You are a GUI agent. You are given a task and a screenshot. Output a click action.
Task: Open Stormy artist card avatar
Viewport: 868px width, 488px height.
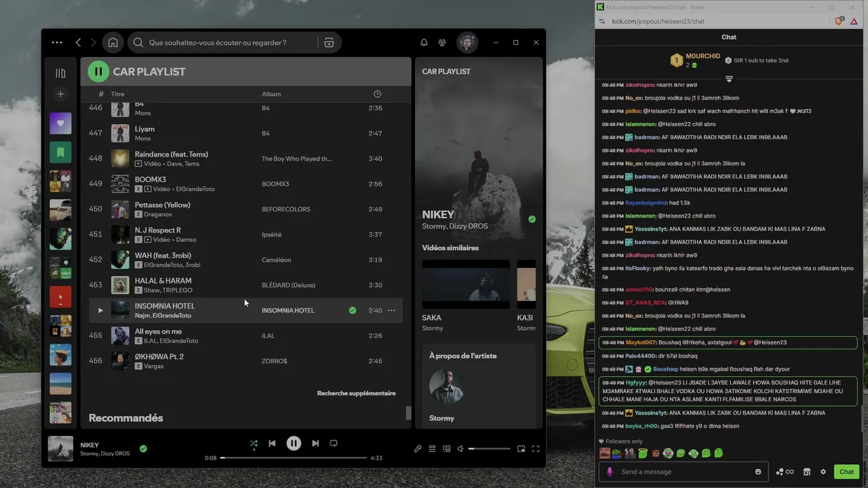click(446, 386)
